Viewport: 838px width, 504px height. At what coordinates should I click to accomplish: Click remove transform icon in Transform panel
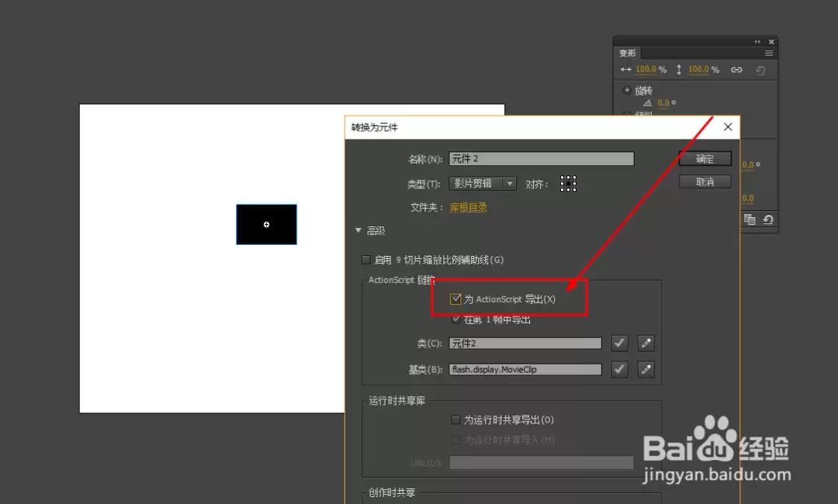[x=768, y=219]
